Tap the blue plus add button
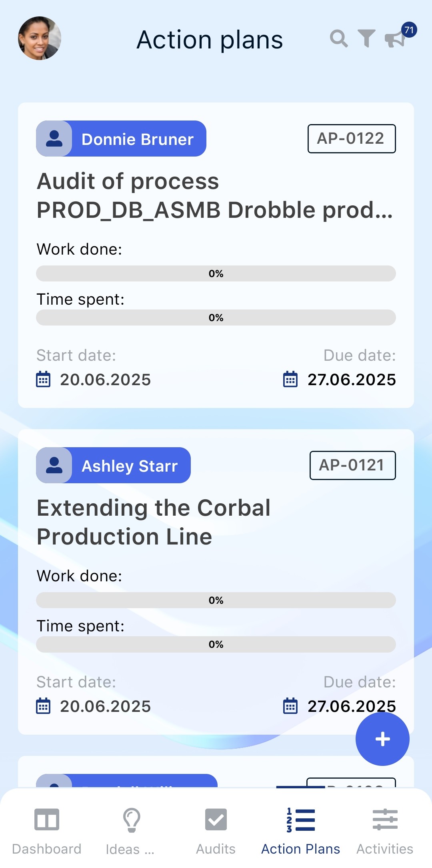Screen dimensions: 432x868 382,739
